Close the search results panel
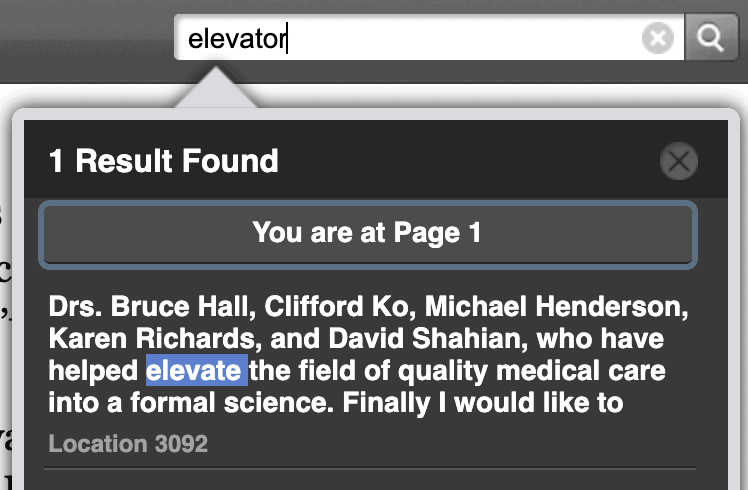The height and width of the screenshot is (490, 748). pos(679,161)
